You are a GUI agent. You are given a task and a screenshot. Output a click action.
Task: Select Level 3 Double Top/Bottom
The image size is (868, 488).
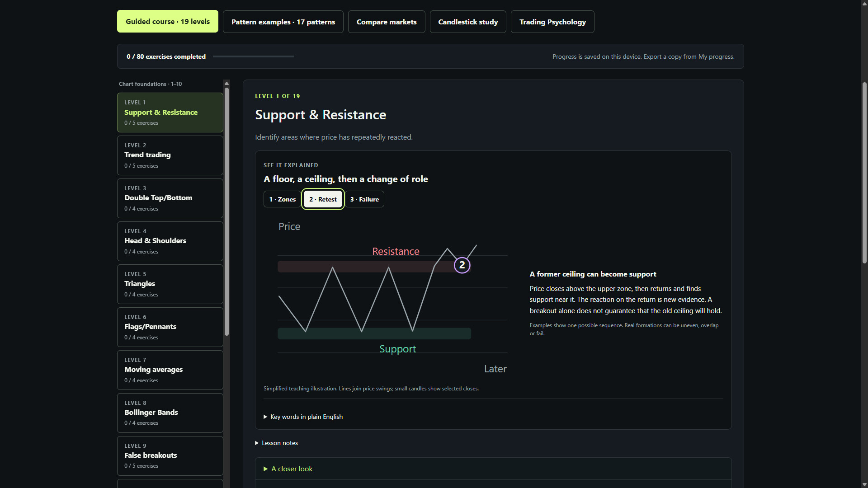pyautogui.click(x=170, y=198)
